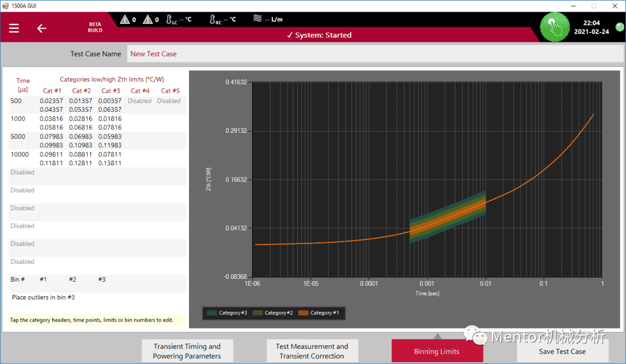
Task: Select the 500 µs time point
Action: 16,101
